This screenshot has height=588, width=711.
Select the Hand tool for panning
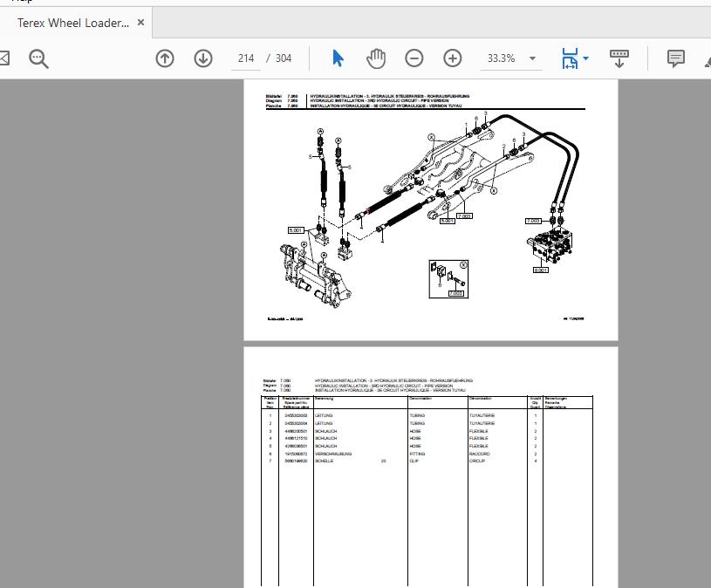point(375,58)
